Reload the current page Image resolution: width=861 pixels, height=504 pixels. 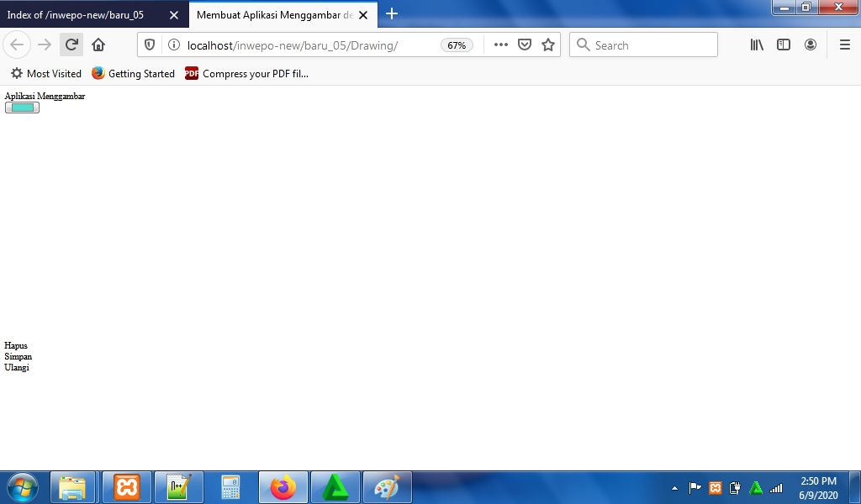tap(71, 45)
